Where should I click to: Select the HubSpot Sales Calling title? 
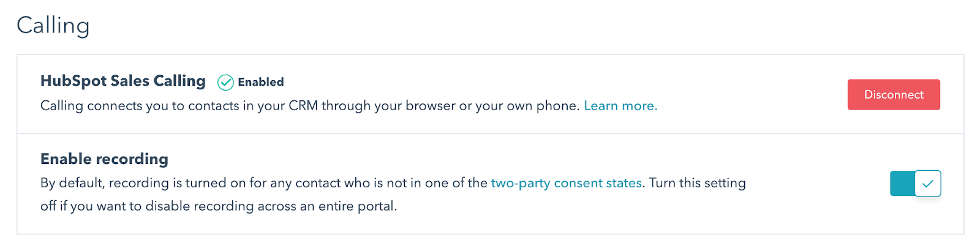click(123, 81)
